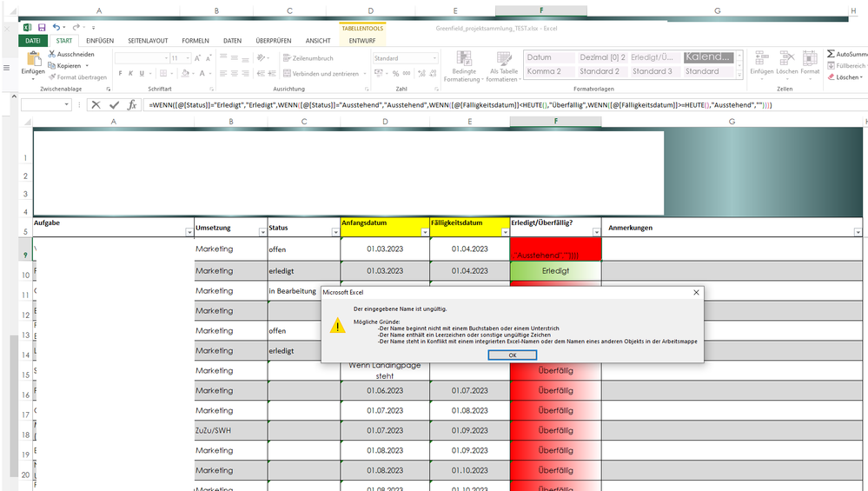
Task: Click the Redo arrow icon
Action: [x=76, y=27]
